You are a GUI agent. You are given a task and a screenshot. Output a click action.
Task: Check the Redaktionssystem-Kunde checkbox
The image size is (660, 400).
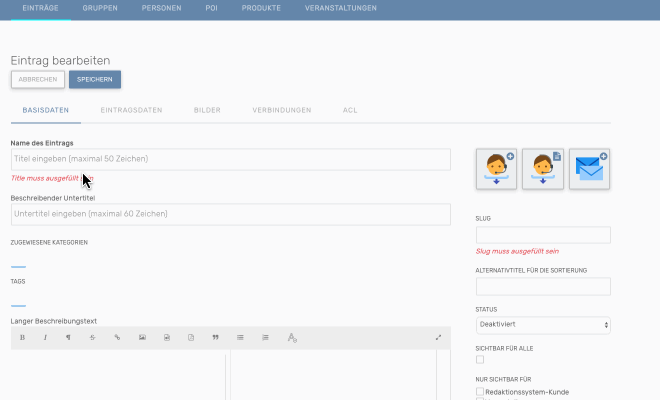480,392
